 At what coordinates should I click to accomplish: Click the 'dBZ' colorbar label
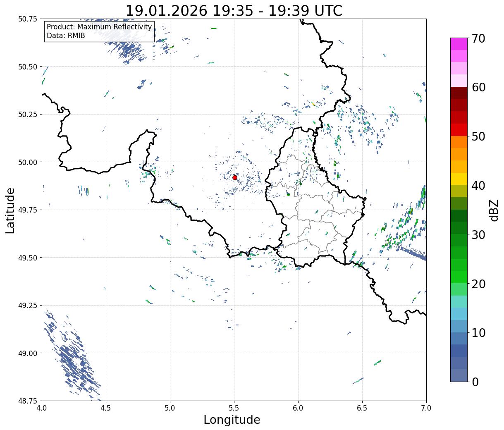[494, 210]
